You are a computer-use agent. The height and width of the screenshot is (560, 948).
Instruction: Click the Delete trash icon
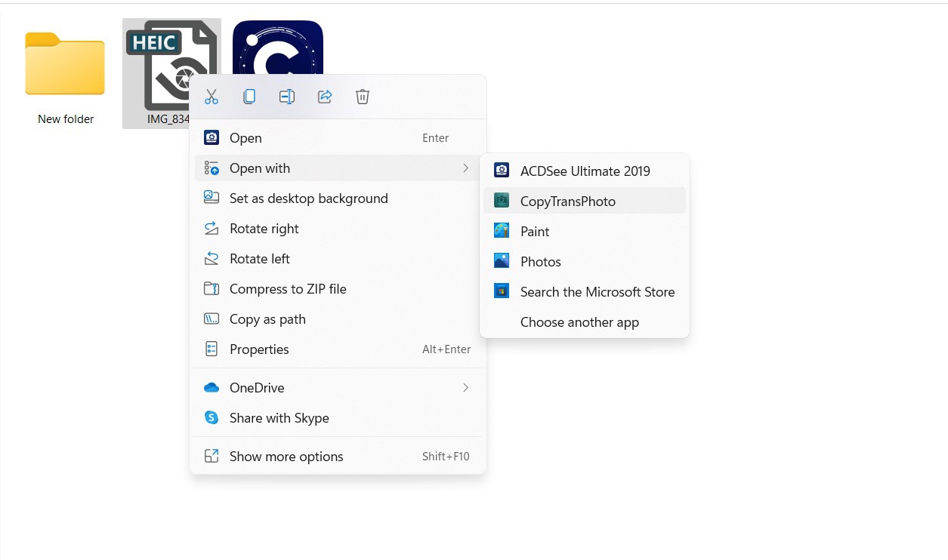click(363, 97)
